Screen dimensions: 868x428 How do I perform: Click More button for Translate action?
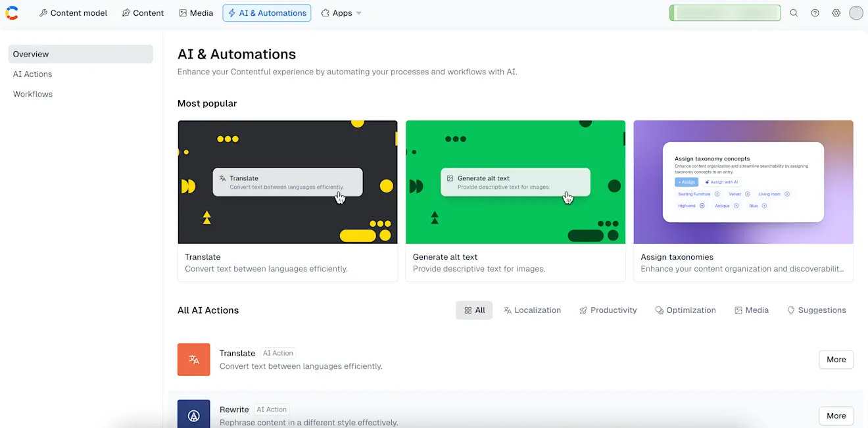coord(836,360)
